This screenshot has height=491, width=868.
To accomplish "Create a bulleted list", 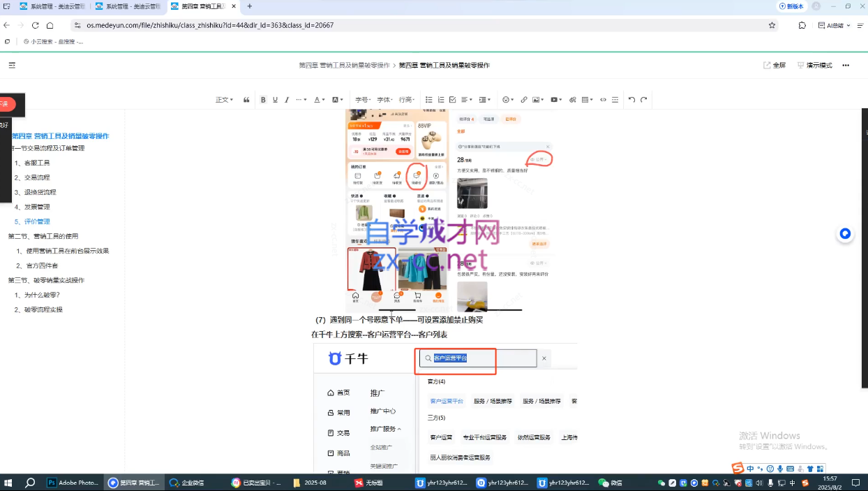I will click(429, 100).
